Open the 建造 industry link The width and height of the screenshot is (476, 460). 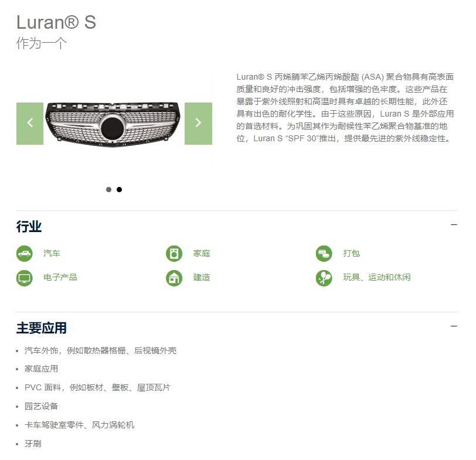202,277
